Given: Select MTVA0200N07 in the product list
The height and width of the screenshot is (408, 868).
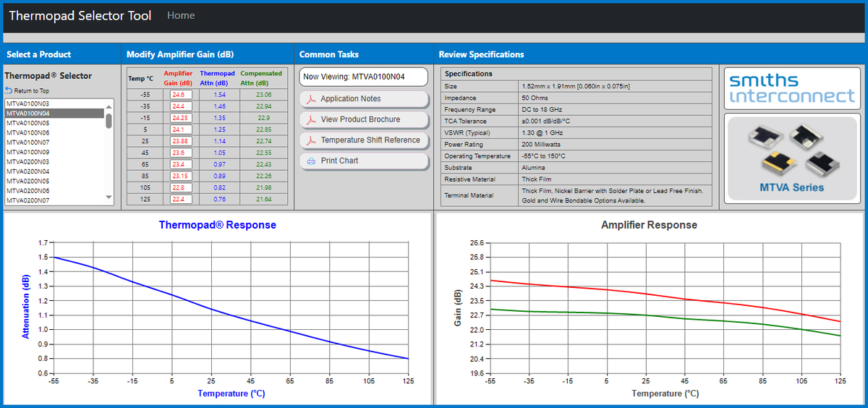Looking at the screenshot, I should (54, 200).
